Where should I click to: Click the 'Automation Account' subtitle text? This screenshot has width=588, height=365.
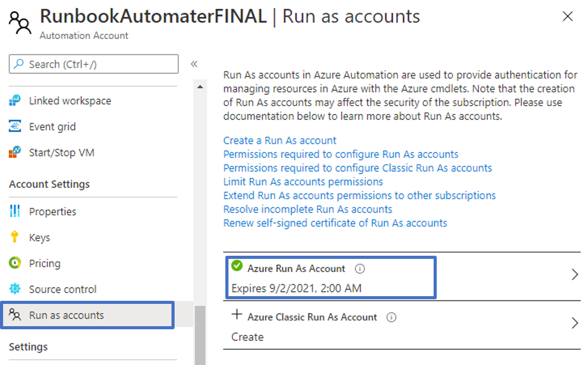click(84, 36)
